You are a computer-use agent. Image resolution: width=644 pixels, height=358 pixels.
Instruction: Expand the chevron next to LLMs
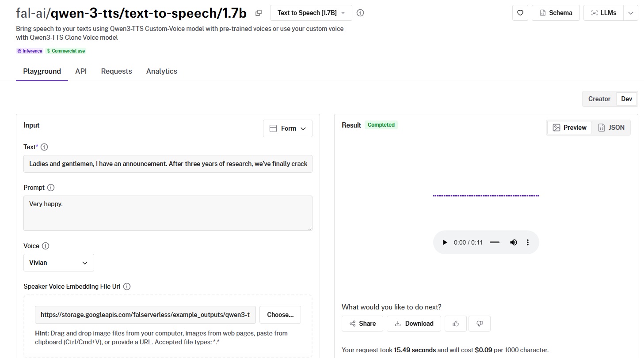(631, 13)
